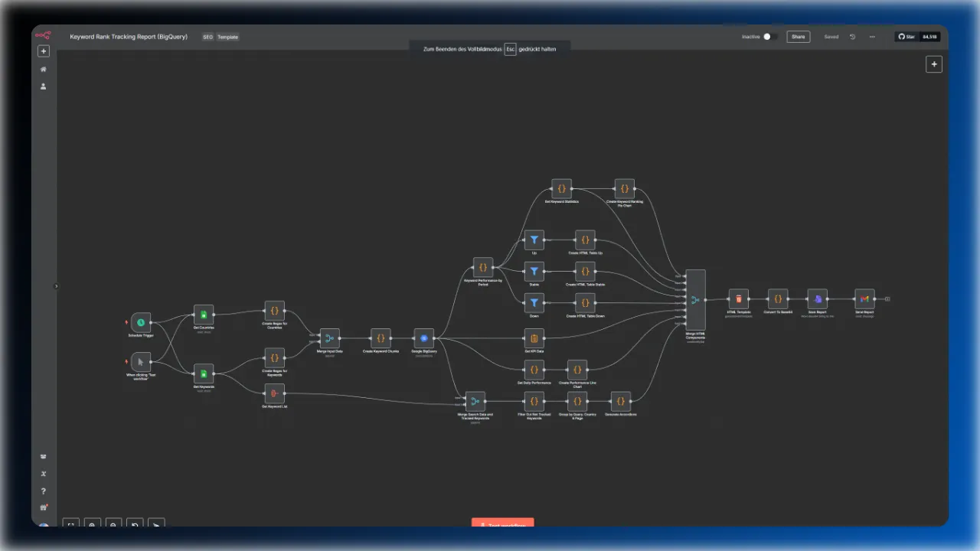
Task: Open Help question mark in sidebar
Action: (x=44, y=491)
